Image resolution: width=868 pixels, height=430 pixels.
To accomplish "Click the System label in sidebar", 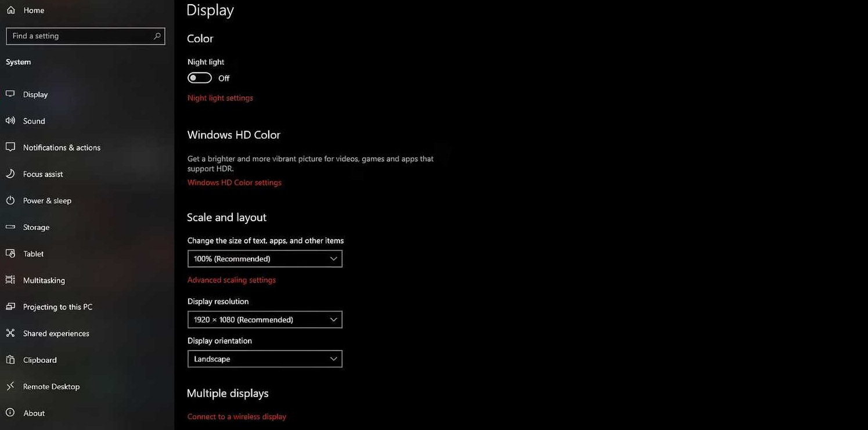I will pos(19,62).
